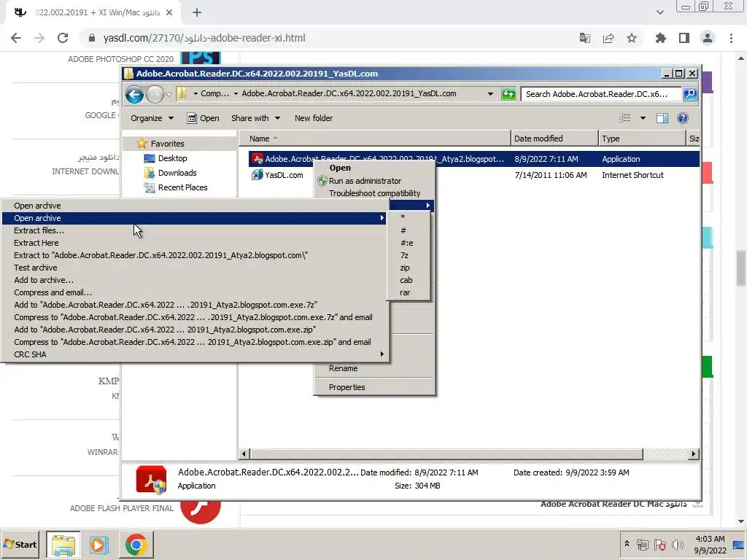Open archive as zip type

[x=409, y=268]
